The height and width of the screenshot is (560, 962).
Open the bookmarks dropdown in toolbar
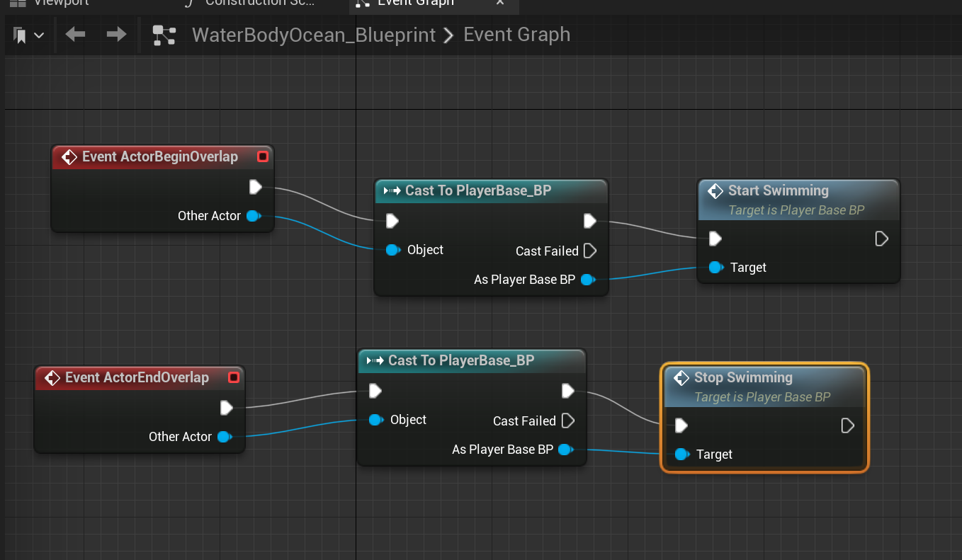coord(28,35)
